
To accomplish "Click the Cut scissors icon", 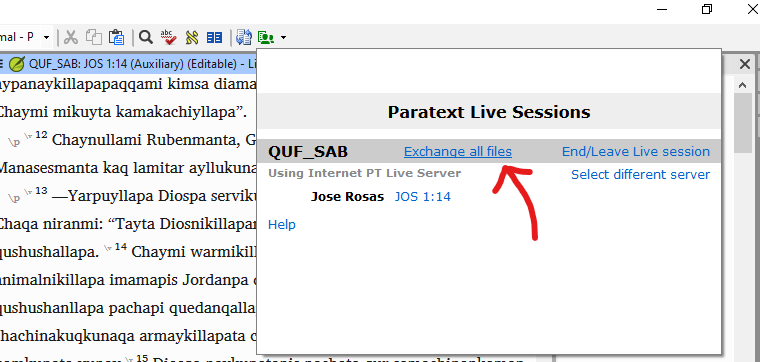I will [71, 37].
